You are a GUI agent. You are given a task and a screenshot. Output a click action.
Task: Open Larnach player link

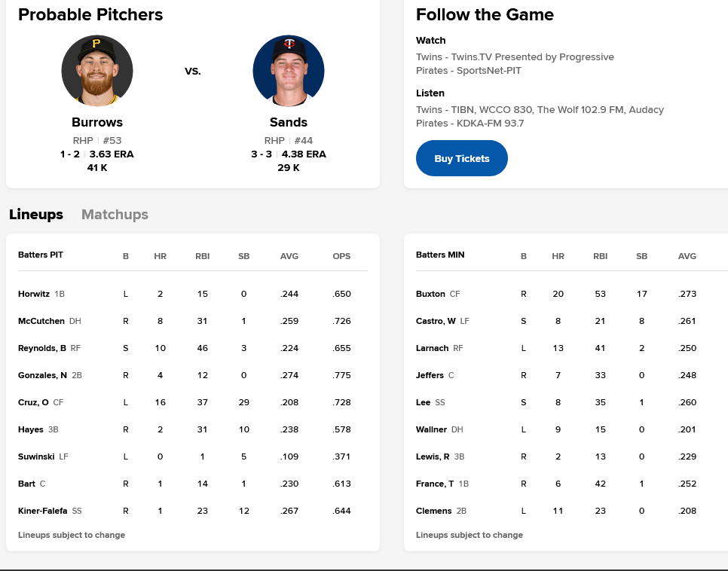click(432, 348)
